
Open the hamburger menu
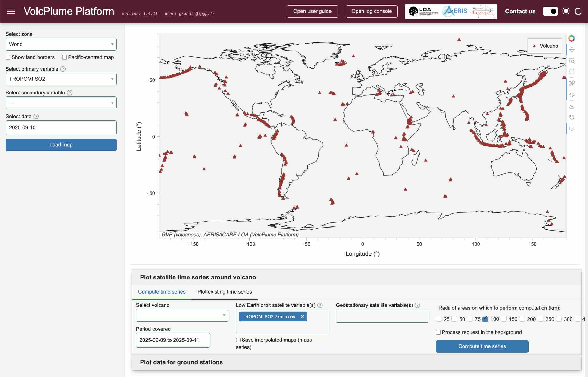pyautogui.click(x=11, y=11)
